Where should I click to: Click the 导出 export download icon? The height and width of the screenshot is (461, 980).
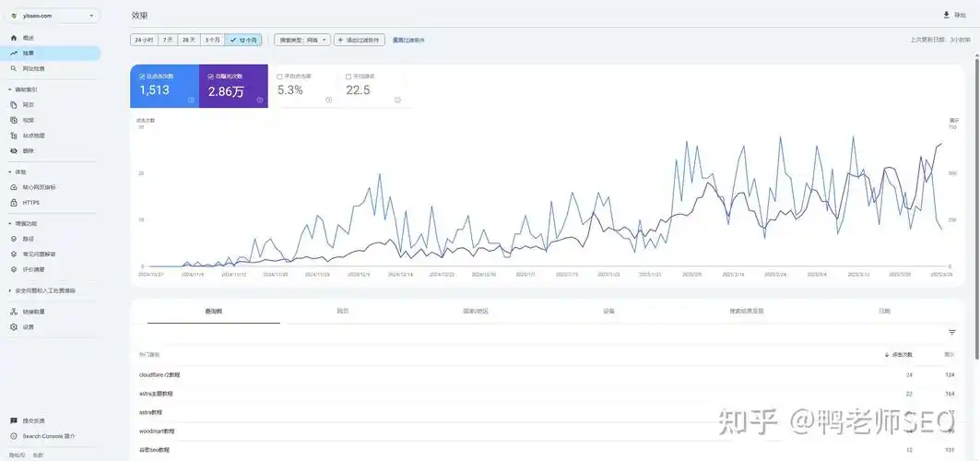pyautogui.click(x=946, y=16)
